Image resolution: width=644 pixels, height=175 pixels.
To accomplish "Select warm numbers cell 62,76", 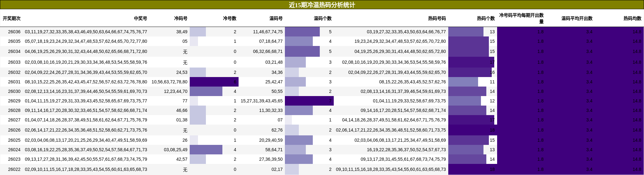I will pyautogui.click(x=277, y=130).
